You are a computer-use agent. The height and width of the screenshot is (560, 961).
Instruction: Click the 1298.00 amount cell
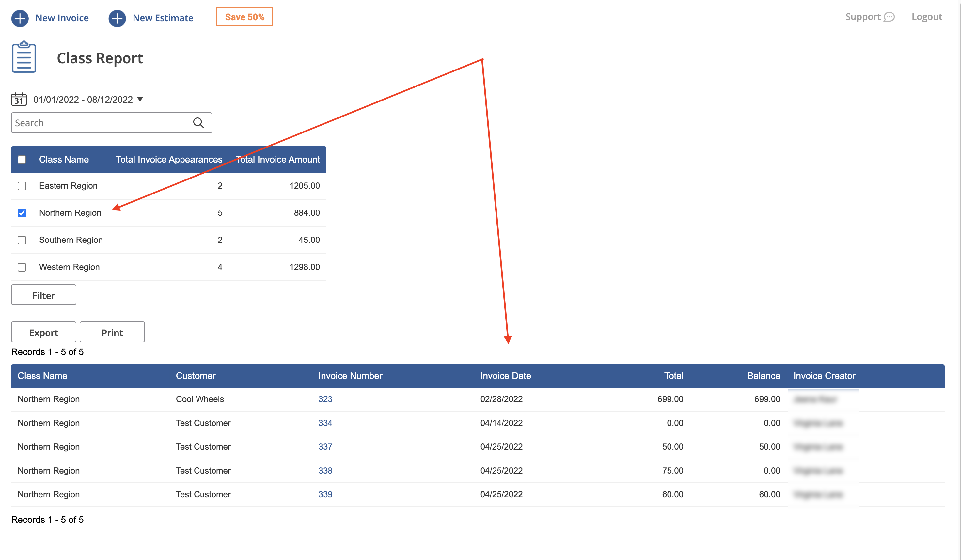[304, 267]
